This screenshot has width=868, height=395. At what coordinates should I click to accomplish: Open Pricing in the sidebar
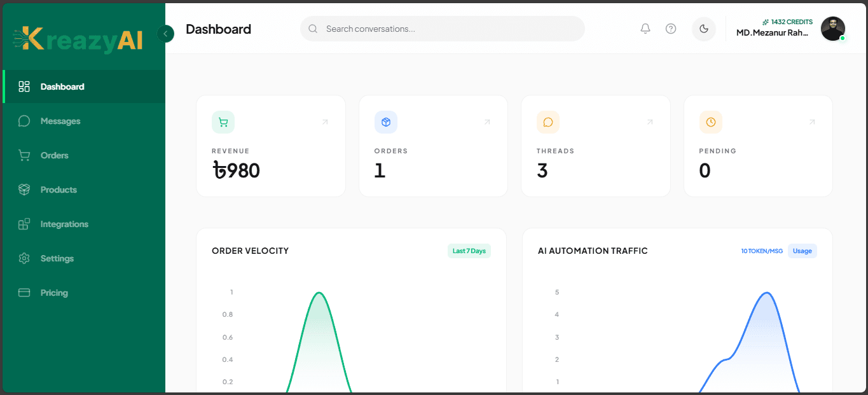tap(84, 293)
